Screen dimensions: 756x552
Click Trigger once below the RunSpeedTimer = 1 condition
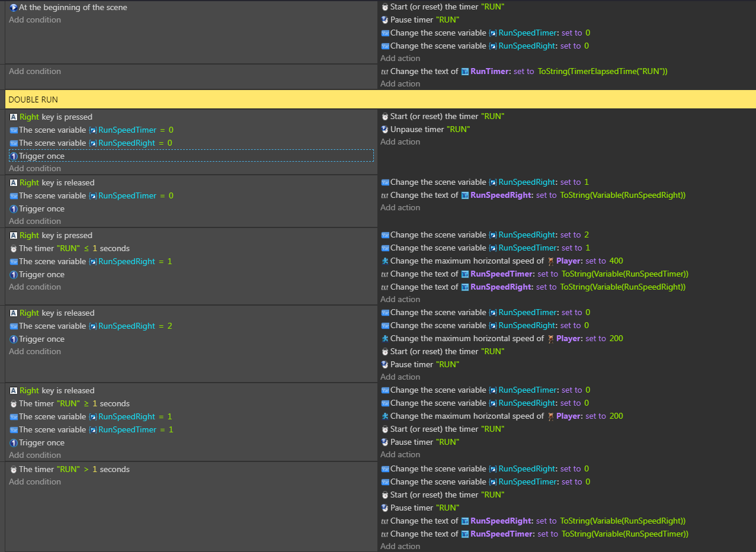pyautogui.click(x=41, y=442)
